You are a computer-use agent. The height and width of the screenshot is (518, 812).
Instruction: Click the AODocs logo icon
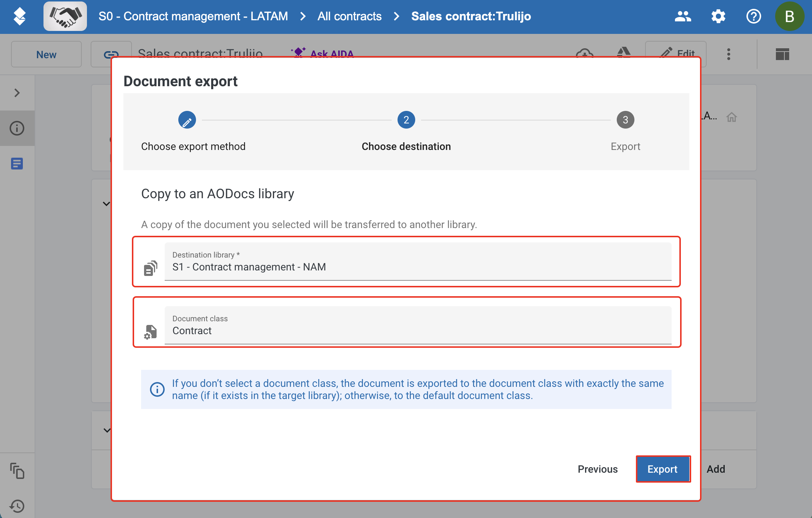(x=20, y=16)
